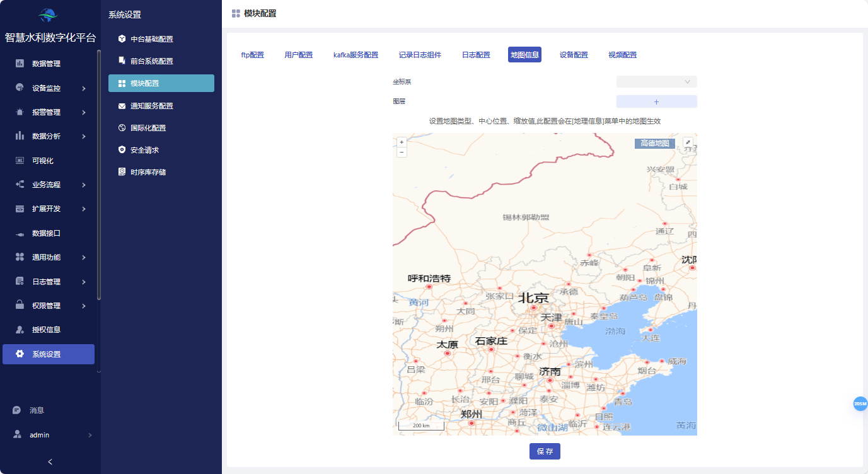Click the blue floating memory badge
The width and height of the screenshot is (868, 474).
point(860,403)
